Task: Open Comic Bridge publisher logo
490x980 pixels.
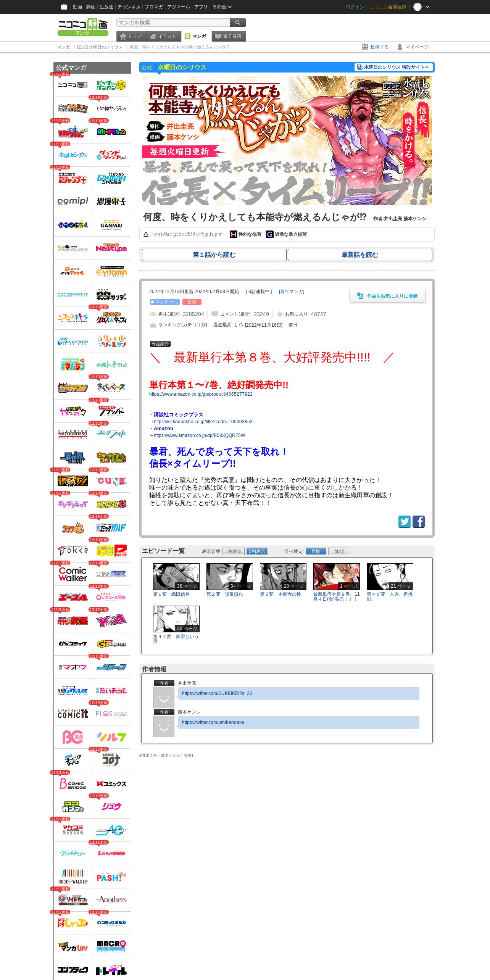Action: [x=73, y=783]
